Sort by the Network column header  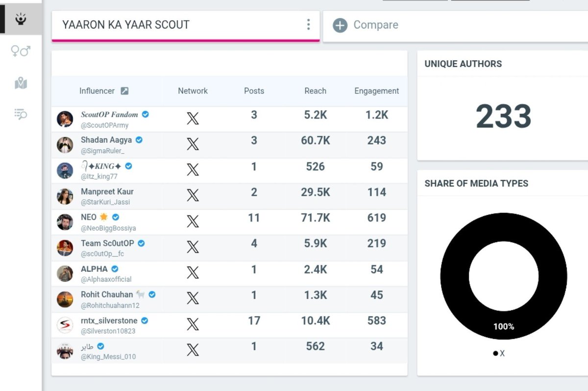coord(193,91)
